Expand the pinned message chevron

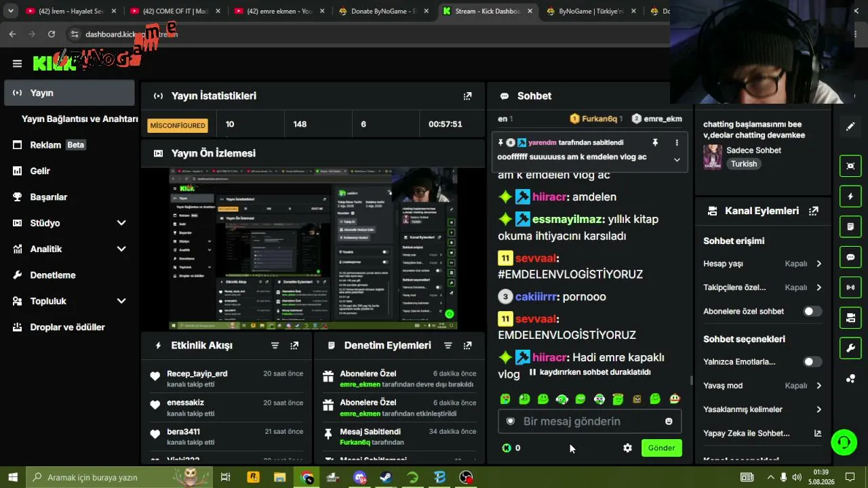677,160
